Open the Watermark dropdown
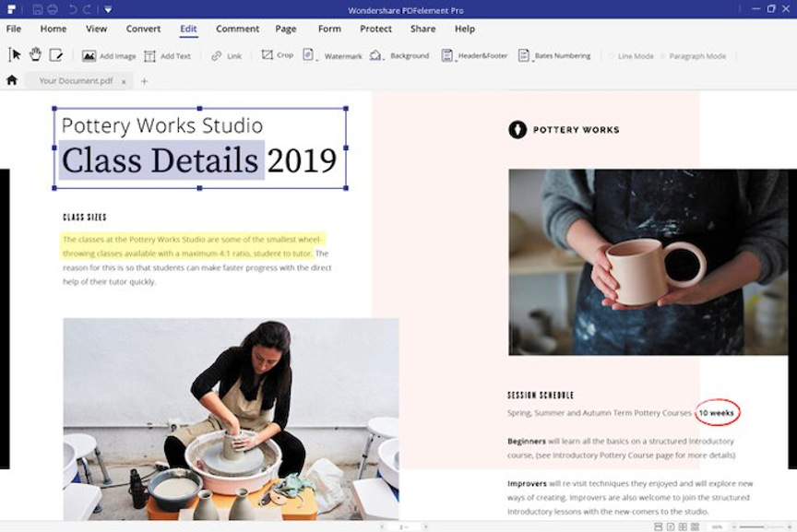797x532 pixels. 333,56
